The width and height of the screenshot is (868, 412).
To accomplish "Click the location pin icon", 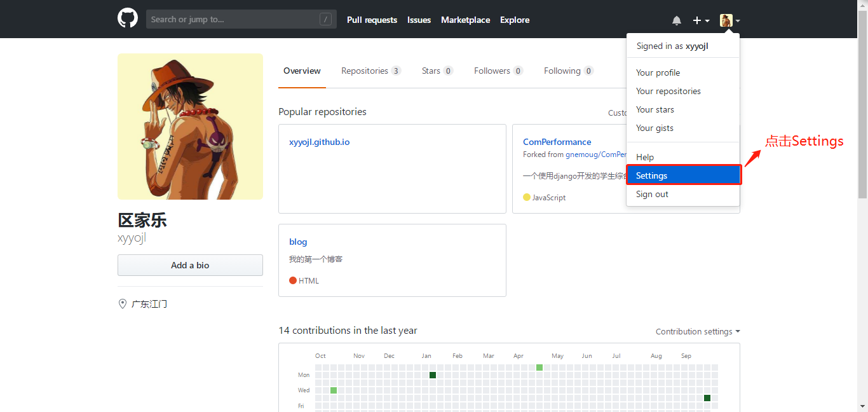I will tap(123, 304).
